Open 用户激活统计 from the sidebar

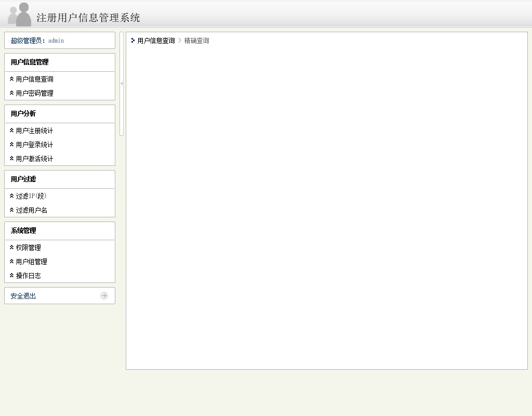[34, 159]
